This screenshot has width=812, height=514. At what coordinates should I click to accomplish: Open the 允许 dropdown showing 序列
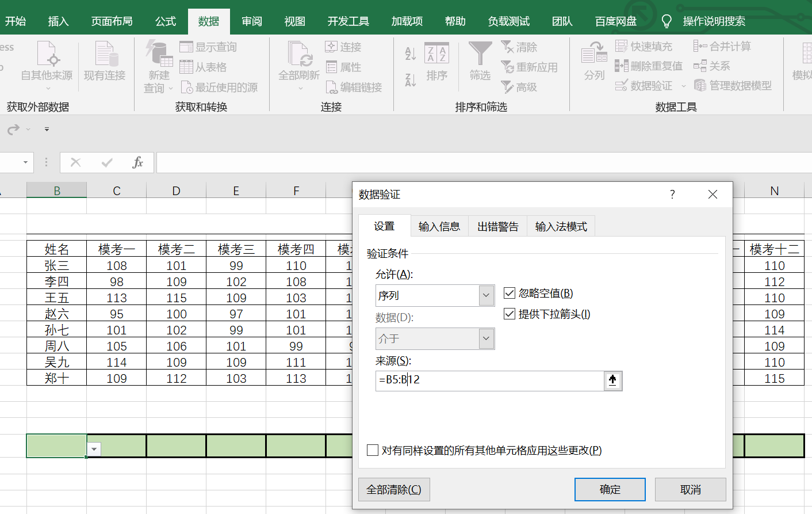(x=486, y=295)
